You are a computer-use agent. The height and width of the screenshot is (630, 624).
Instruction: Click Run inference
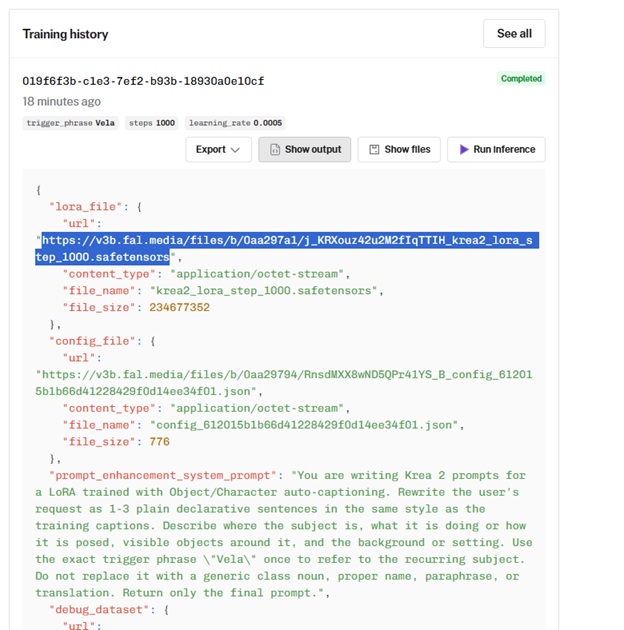click(496, 149)
